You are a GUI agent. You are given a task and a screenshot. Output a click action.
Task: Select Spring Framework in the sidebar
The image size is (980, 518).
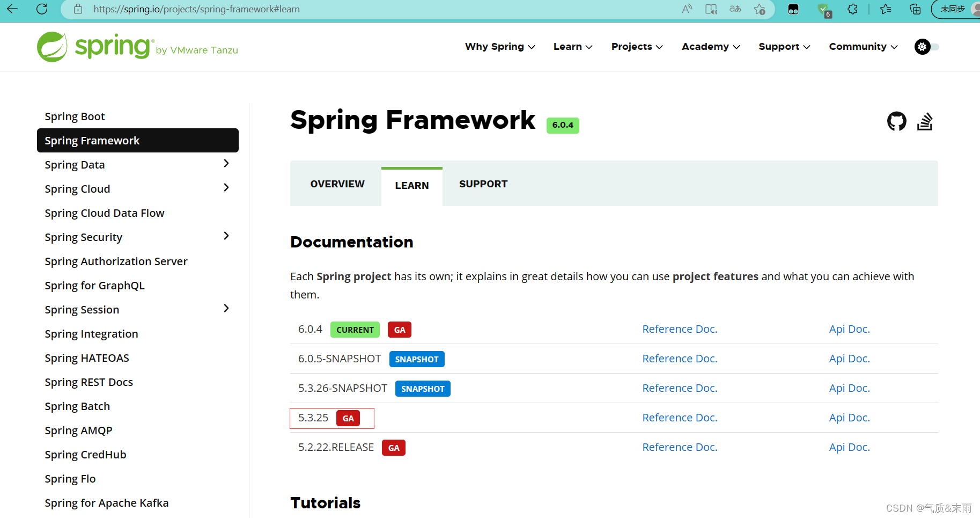pyautogui.click(x=138, y=141)
